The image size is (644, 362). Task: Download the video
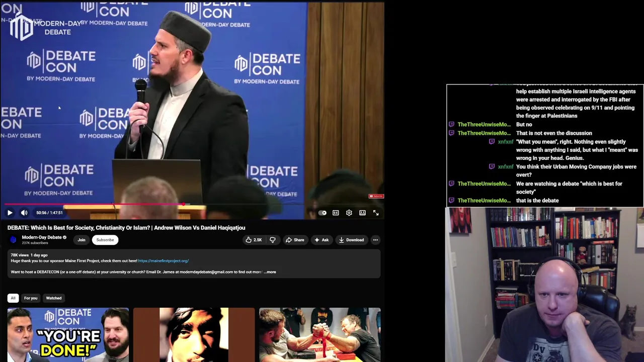[351, 240]
